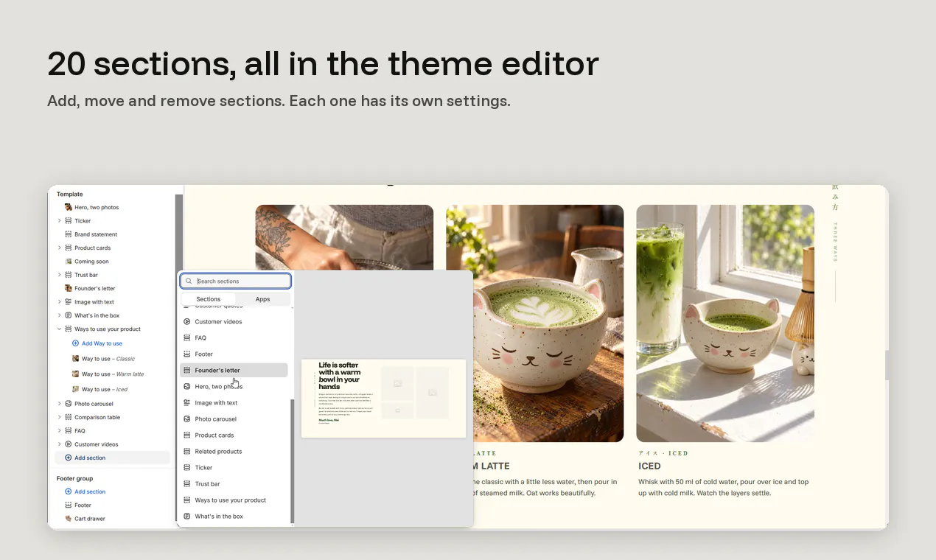The height and width of the screenshot is (560, 936).
Task: Click the Related products icon in section picker
Action: click(187, 452)
